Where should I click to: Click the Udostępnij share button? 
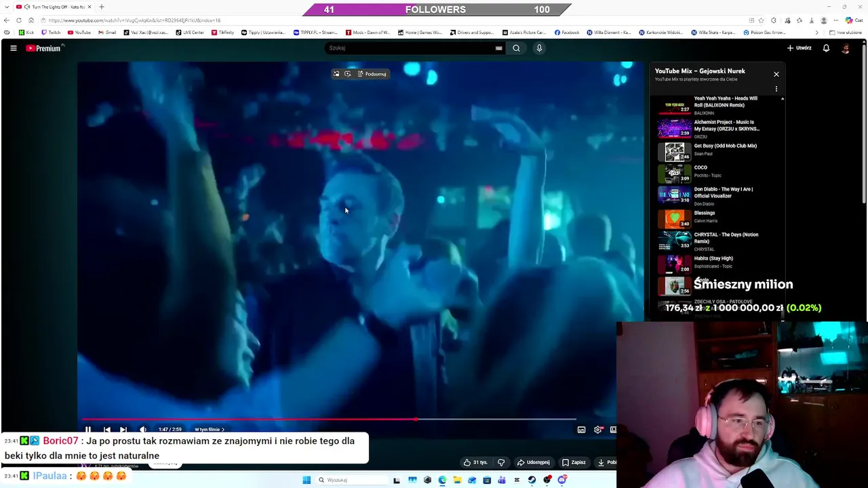[x=534, y=462]
